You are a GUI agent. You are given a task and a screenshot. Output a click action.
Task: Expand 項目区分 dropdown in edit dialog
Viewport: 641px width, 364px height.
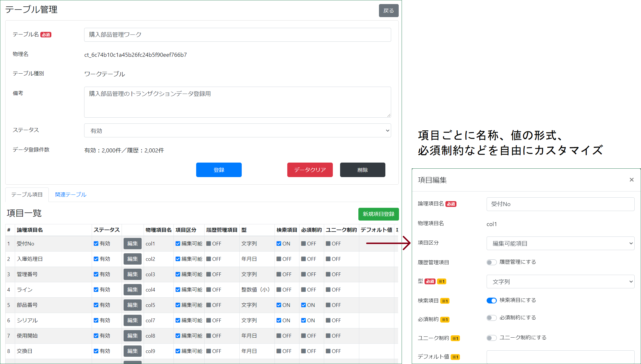tap(560, 243)
